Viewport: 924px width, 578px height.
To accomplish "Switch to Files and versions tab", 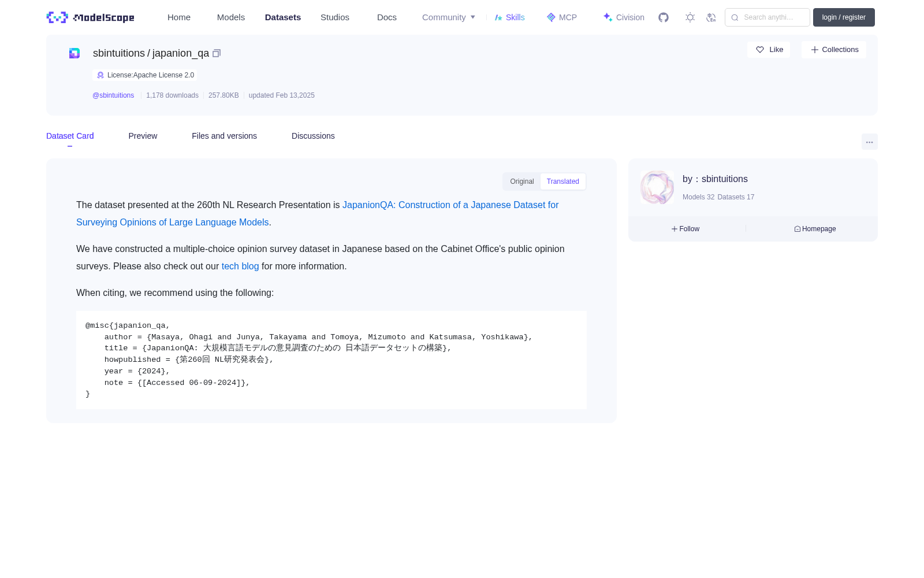I will point(224,136).
